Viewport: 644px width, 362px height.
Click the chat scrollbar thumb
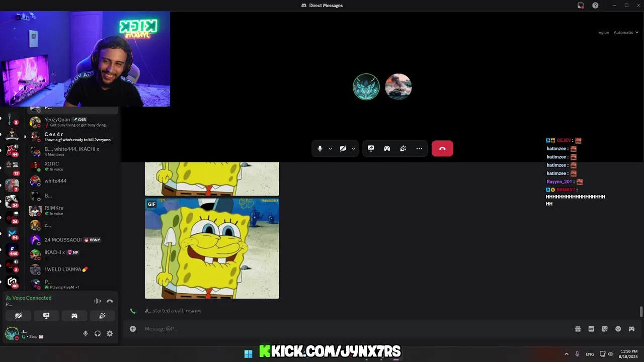click(x=641, y=311)
